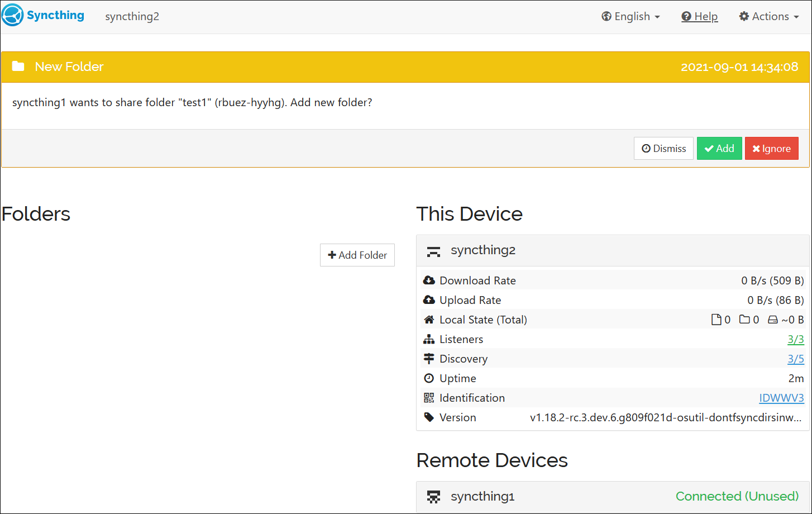Click the Local State (Total) label
Screen dimensions: 812x514
pyautogui.click(x=483, y=320)
